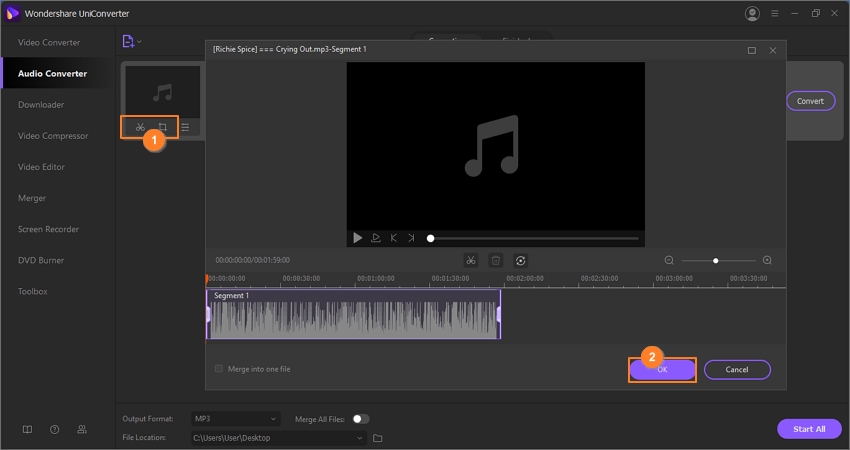Viewport: 850px width, 450px height.
Task: Jump to next frame marker
Action: coord(411,237)
